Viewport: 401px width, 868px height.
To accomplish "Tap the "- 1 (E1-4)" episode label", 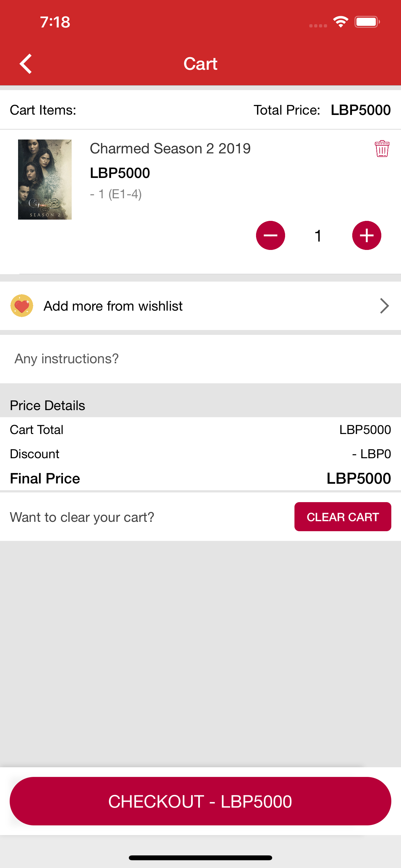I will [116, 194].
